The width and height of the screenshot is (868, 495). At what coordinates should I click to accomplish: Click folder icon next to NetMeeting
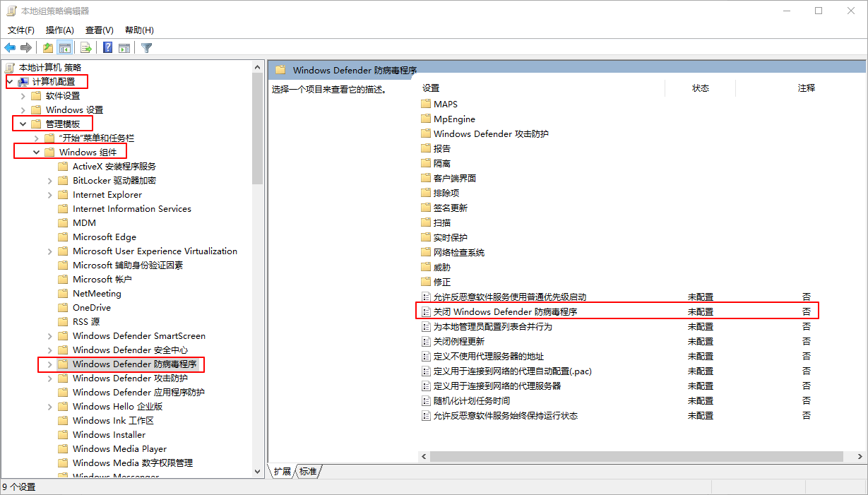point(63,293)
